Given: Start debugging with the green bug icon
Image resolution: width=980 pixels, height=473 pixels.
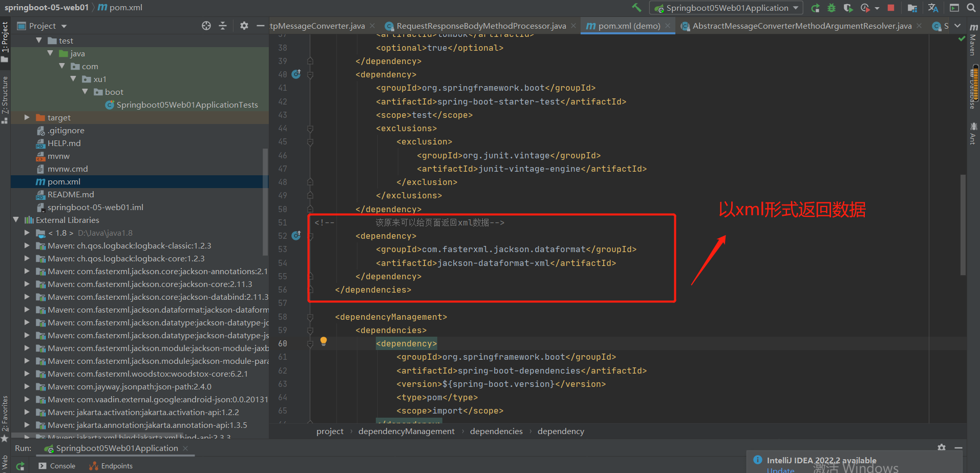Looking at the screenshot, I should click(832, 8).
